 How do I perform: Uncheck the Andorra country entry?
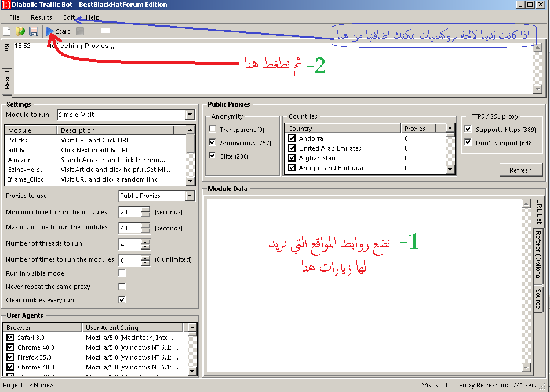[x=292, y=138]
